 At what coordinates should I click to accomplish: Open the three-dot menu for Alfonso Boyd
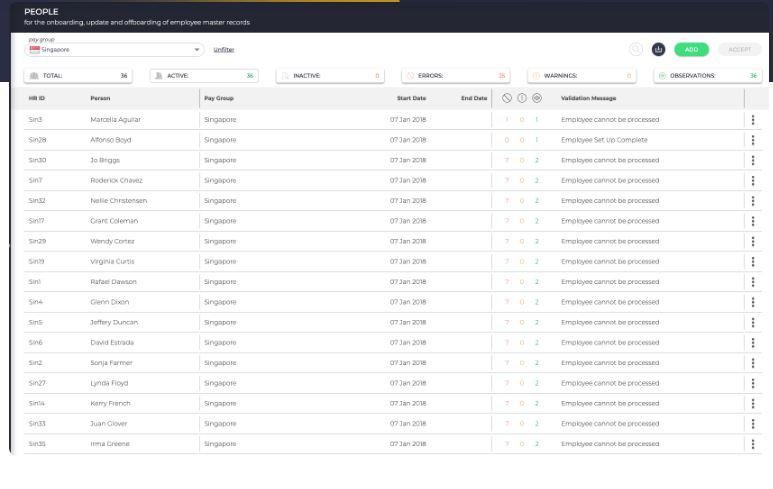(x=752, y=140)
